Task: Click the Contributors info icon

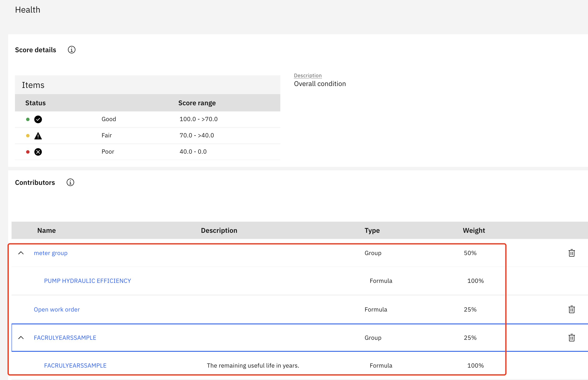Action: coord(70,182)
